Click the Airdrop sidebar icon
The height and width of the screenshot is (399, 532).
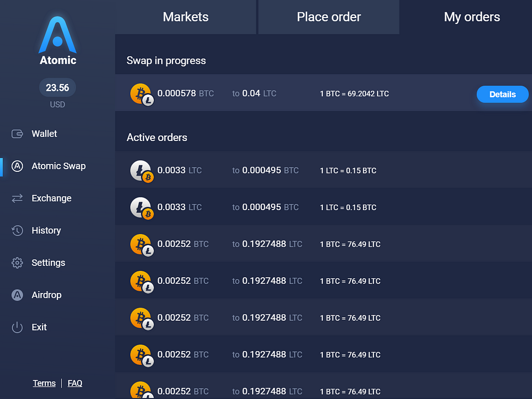click(x=17, y=295)
